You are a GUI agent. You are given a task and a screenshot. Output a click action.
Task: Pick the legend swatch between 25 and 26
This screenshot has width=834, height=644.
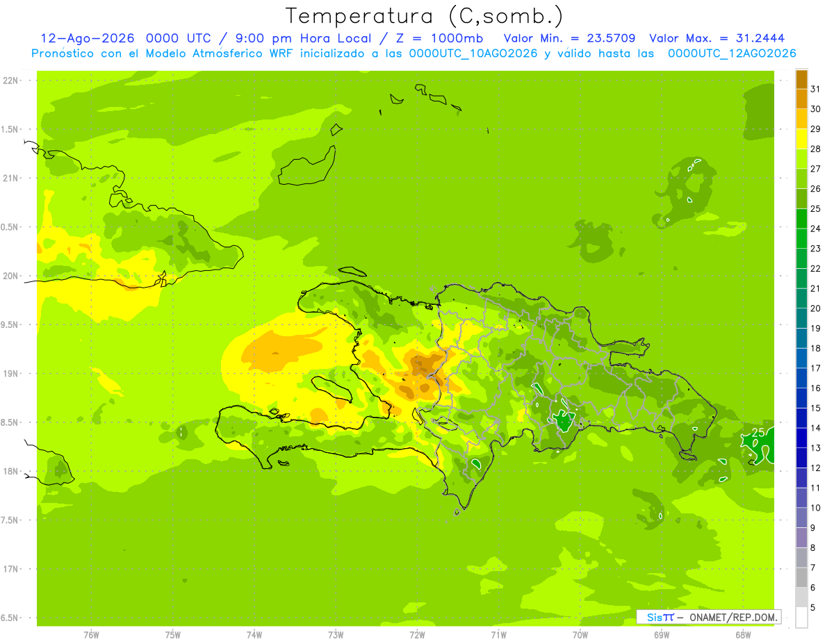801,199
